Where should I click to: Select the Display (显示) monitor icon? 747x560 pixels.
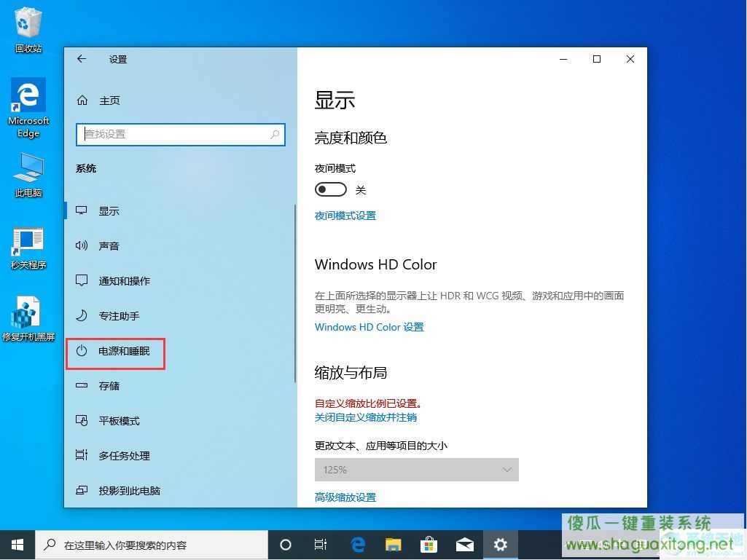pyautogui.click(x=82, y=210)
